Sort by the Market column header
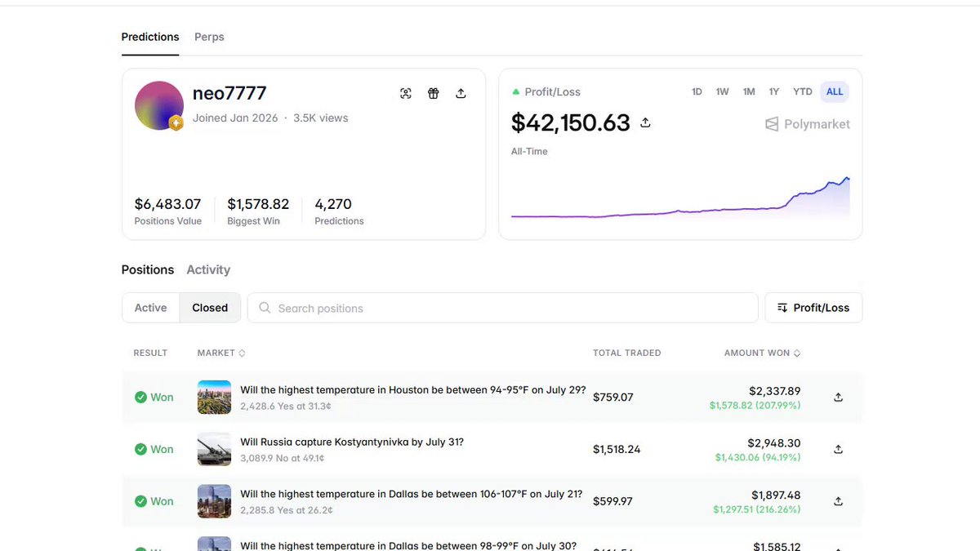This screenshot has height=551, width=980. click(x=221, y=353)
